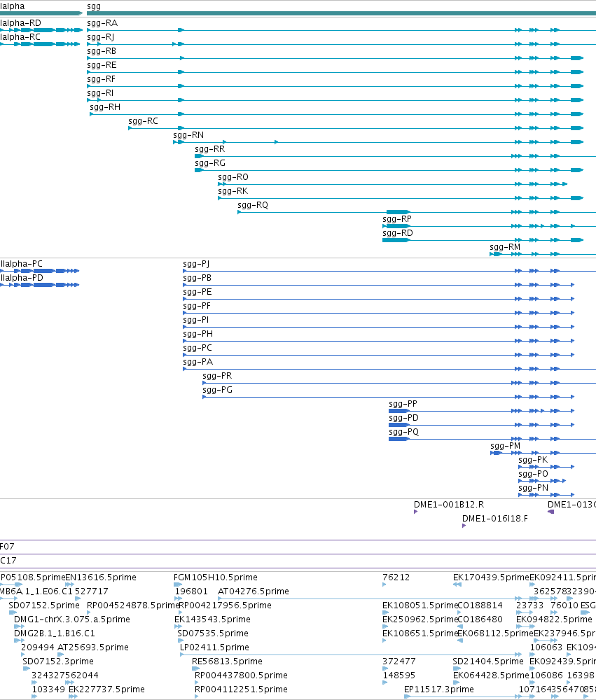Open the sgg-PE protein label

[197, 292]
